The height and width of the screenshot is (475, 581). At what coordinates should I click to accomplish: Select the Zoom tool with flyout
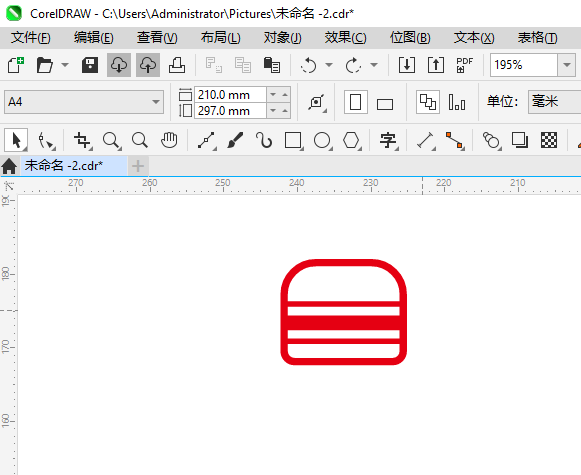coord(111,141)
